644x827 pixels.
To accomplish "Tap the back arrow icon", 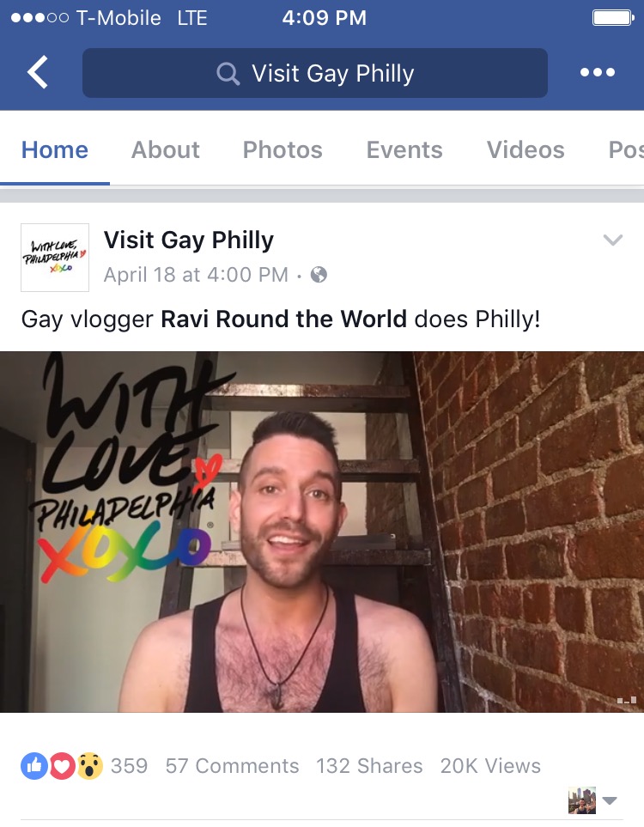I will click(x=38, y=72).
